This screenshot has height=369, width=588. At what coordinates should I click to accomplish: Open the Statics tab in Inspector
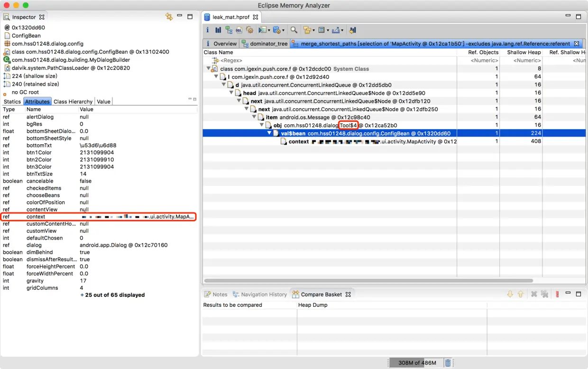pyautogui.click(x=12, y=101)
